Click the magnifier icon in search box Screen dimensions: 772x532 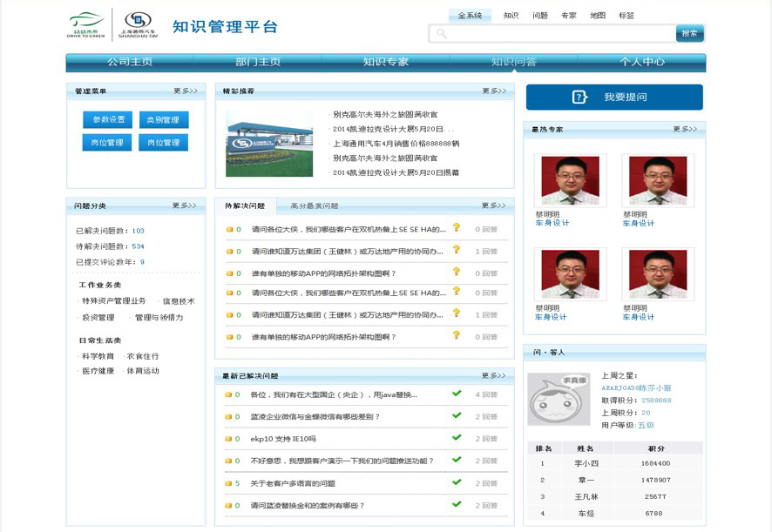[442, 34]
